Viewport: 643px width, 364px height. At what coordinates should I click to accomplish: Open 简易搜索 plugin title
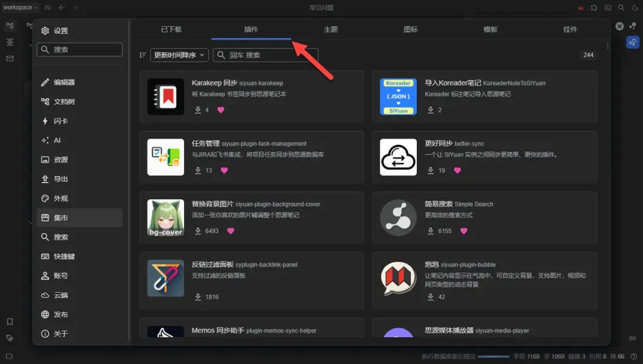click(438, 204)
